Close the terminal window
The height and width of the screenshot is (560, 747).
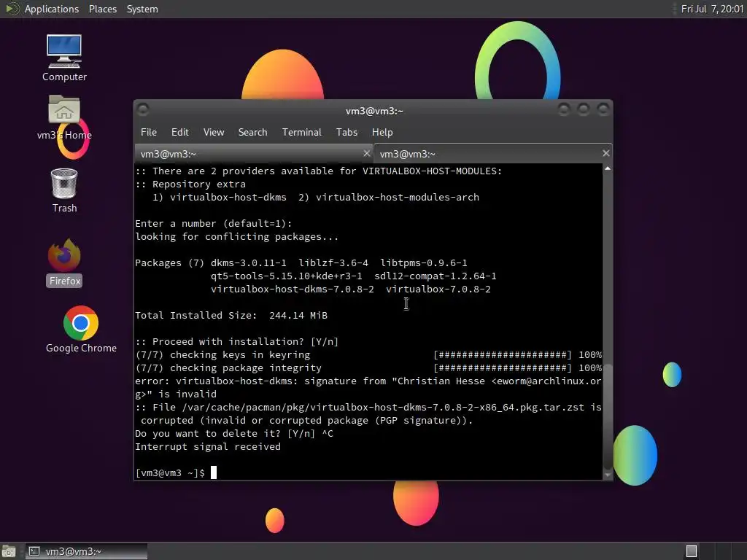(x=603, y=110)
